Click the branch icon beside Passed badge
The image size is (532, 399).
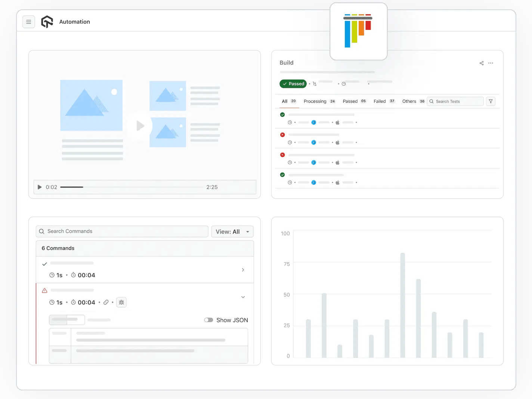click(x=315, y=84)
